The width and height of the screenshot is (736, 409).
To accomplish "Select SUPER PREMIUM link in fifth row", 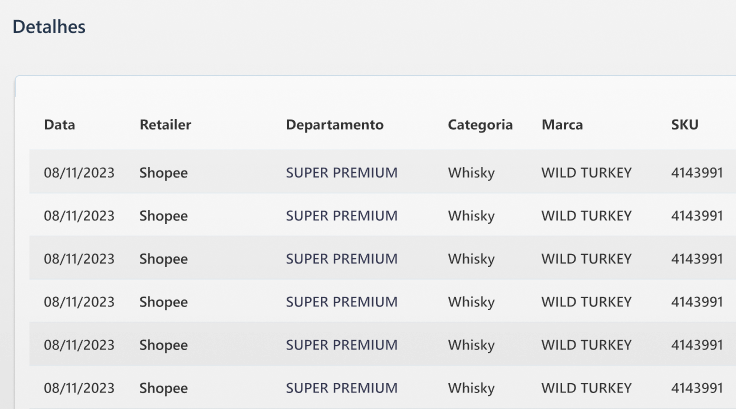I will (x=341, y=345).
